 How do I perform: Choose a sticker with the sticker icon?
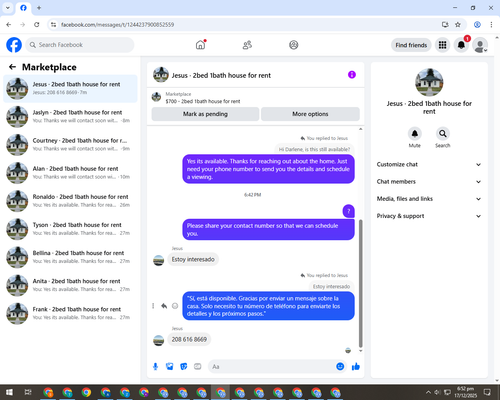click(x=184, y=367)
